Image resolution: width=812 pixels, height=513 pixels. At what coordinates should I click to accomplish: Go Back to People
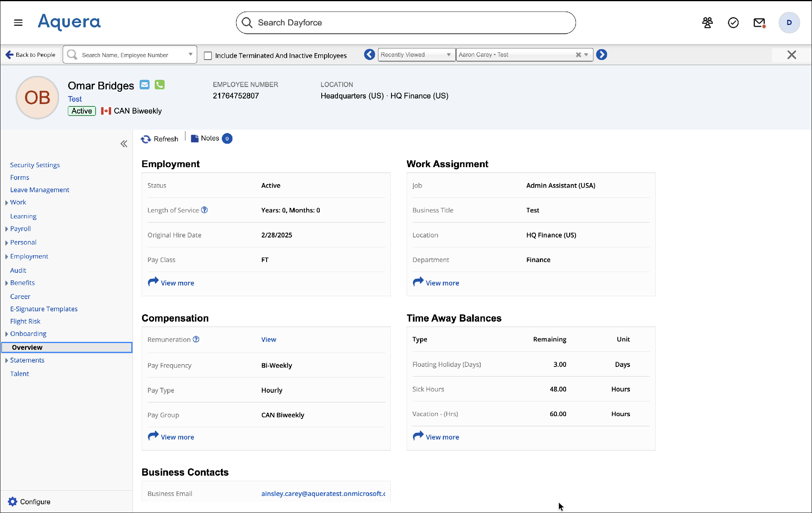31,55
